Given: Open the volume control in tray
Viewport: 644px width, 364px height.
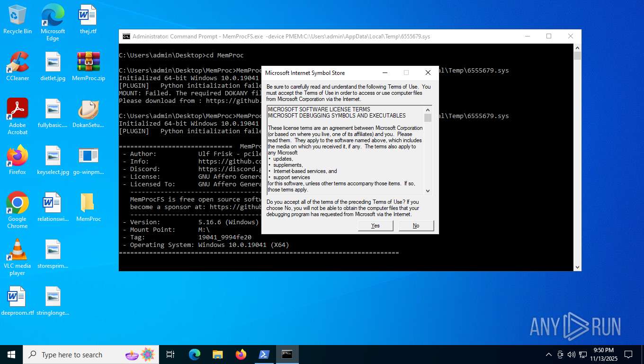Looking at the screenshot, I should click(571, 355).
